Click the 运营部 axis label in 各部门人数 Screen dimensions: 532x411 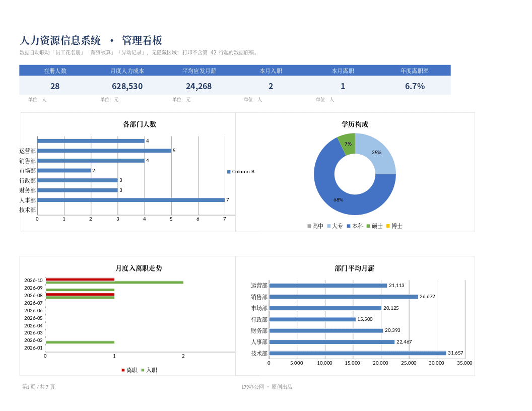[x=28, y=151]
